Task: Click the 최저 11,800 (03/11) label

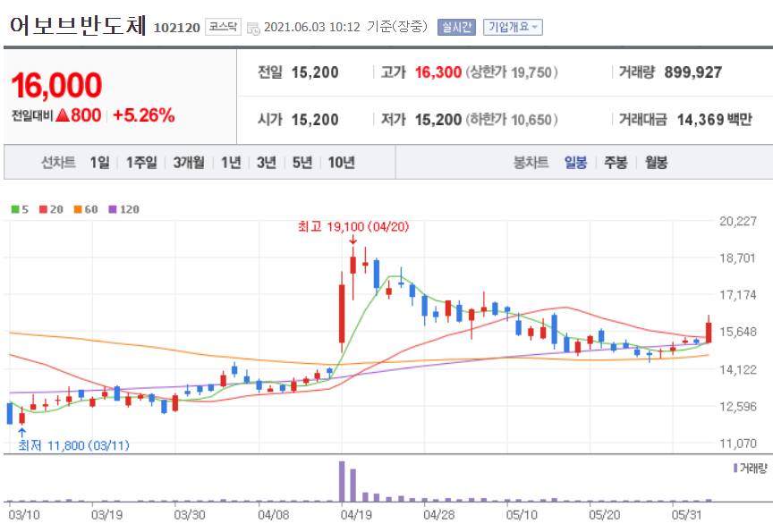Action: (x=74, y=445)
